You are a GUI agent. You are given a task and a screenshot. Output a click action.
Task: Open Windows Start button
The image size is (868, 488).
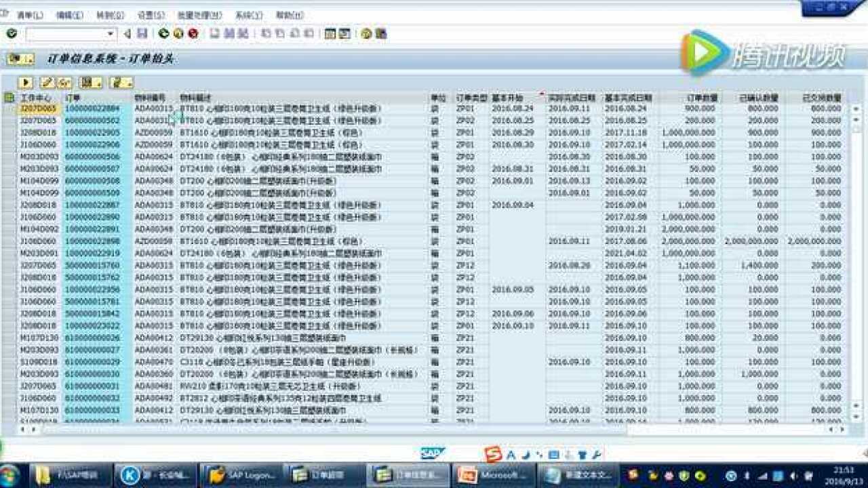[x=9, y=475]
